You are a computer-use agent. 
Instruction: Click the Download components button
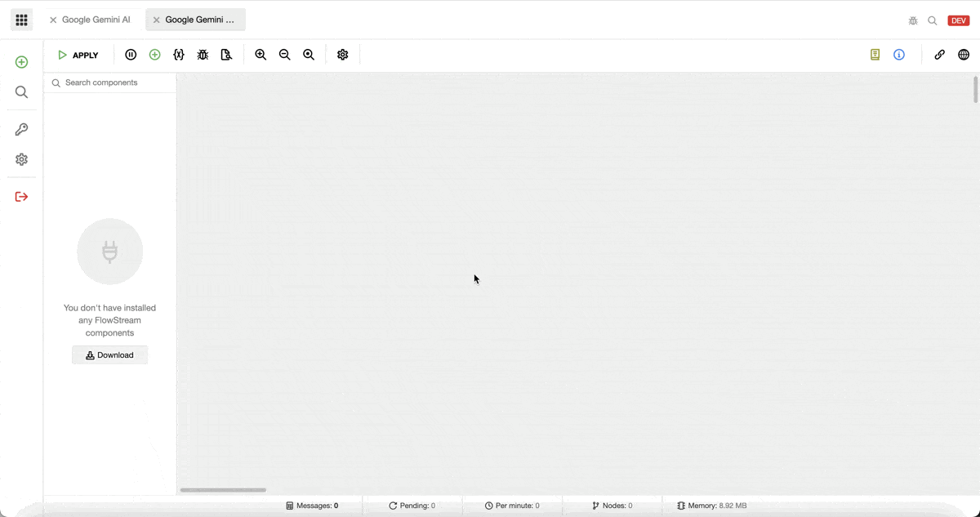click(109, 355)
